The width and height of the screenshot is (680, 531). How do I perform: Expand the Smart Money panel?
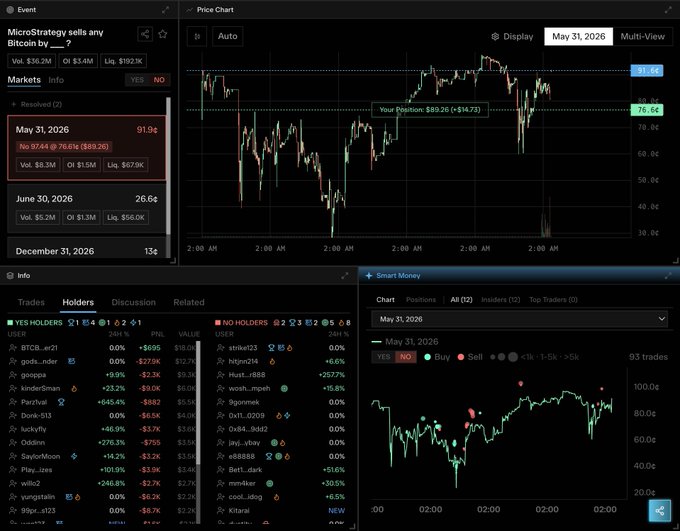(x=668, y=275)
